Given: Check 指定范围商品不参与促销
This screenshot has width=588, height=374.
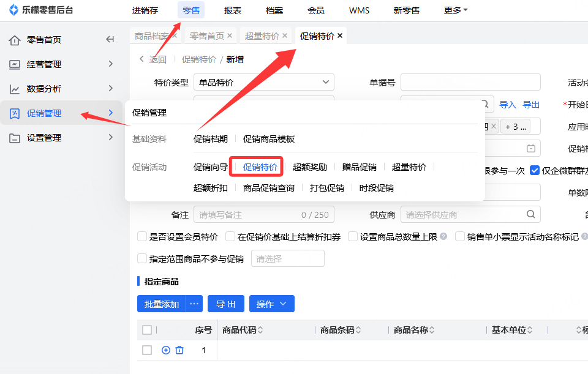Looking at the screenshot, I should [x=142, y=258].
